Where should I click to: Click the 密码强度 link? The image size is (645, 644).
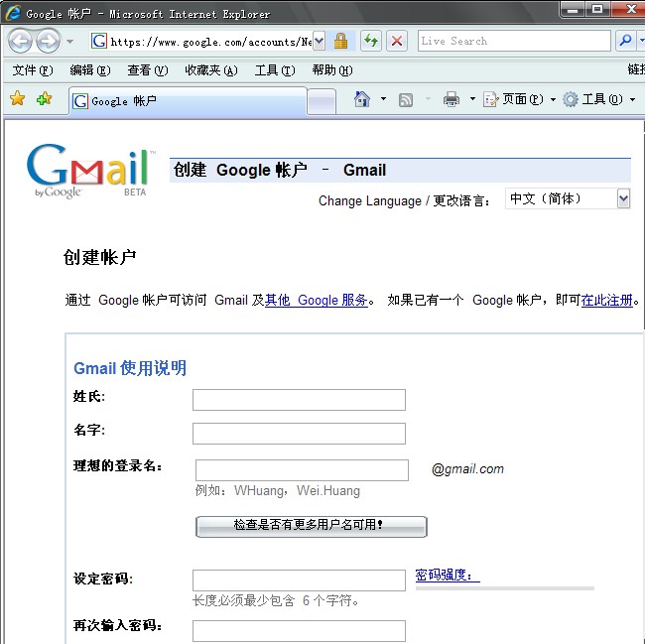(447, 576)
